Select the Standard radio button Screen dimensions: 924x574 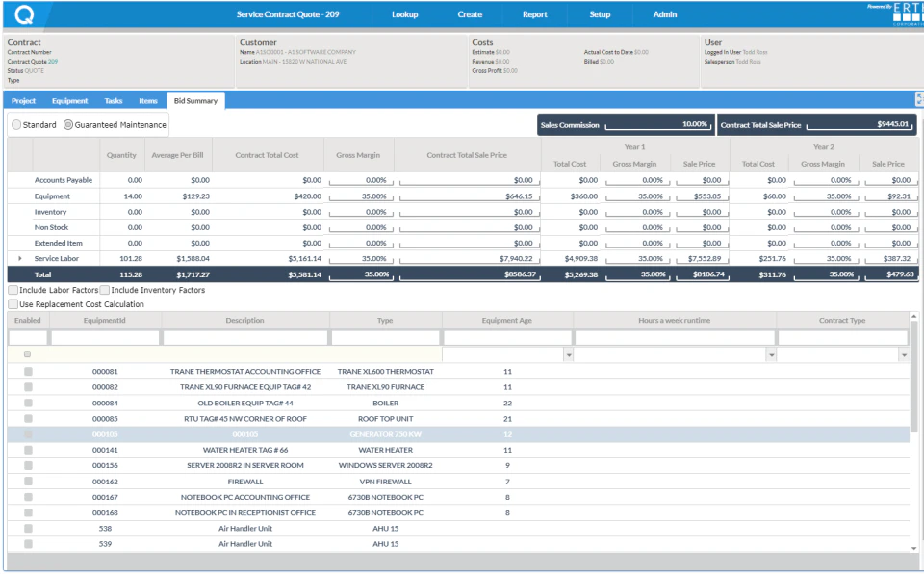coord(15,123)
